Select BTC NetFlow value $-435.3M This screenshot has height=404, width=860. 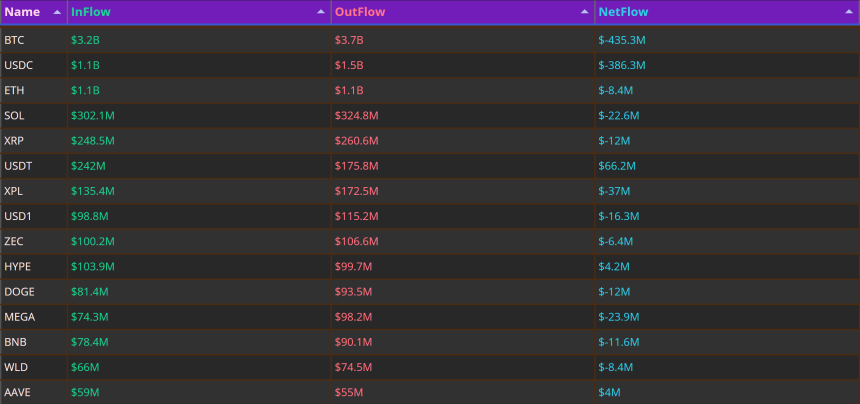click(x=622, y=40)
